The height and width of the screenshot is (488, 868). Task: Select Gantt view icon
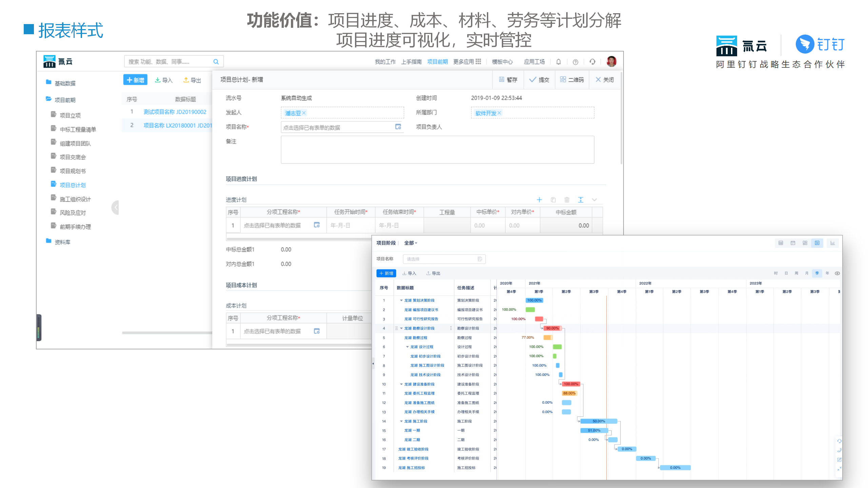[817, 243]
